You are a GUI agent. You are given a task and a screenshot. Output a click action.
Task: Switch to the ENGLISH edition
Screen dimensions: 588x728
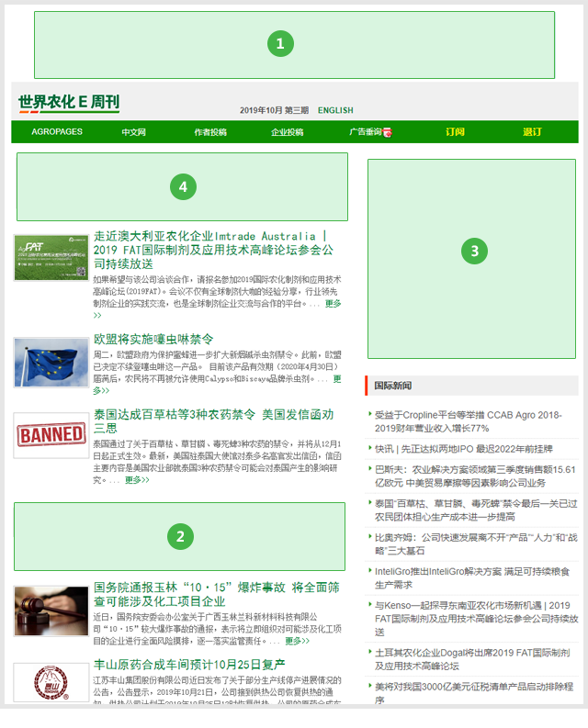point(335,110)
